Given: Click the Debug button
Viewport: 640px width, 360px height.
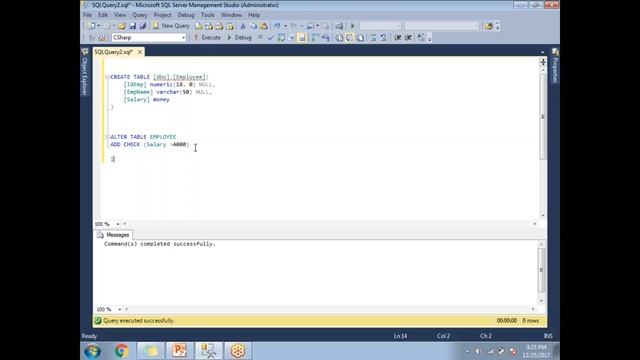Looking at the screenshot, I should click(239, 38).
